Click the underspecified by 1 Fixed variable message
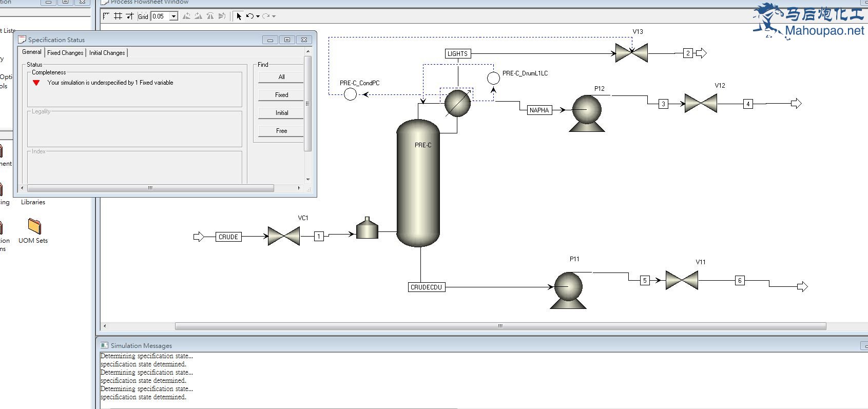 coord(110,83)
